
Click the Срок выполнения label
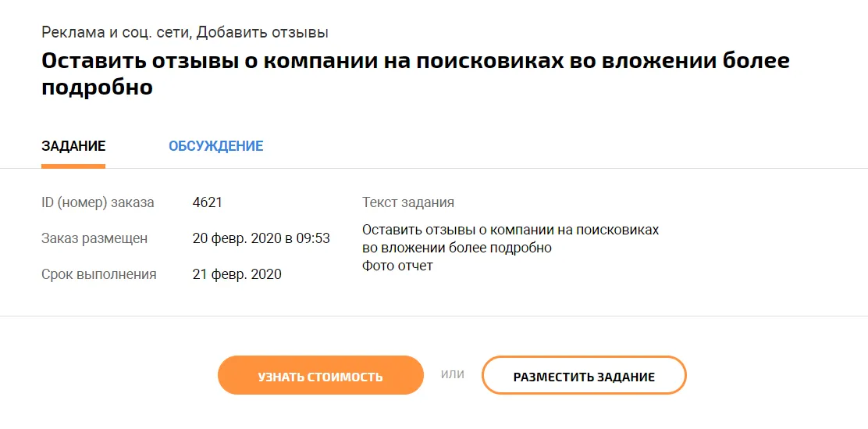[99, 274]
